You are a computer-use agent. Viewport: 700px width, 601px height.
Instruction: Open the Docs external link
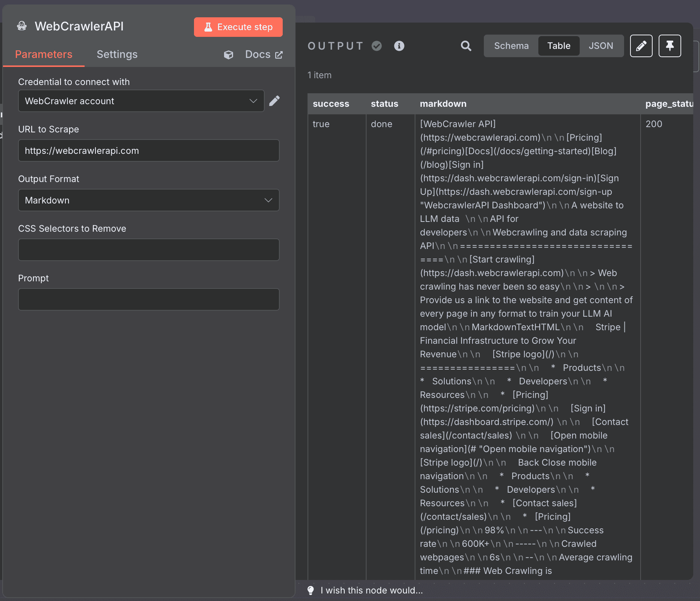click(264, 55)
